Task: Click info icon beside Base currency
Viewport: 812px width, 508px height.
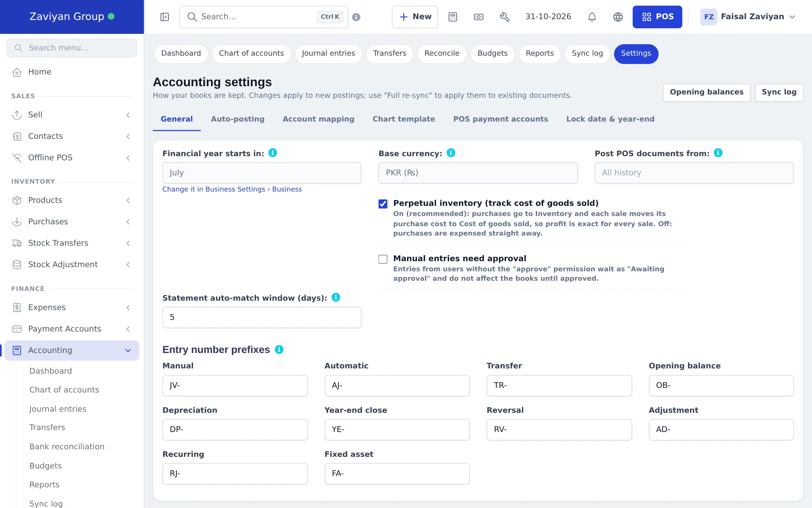Action: (x=451, y=153)
